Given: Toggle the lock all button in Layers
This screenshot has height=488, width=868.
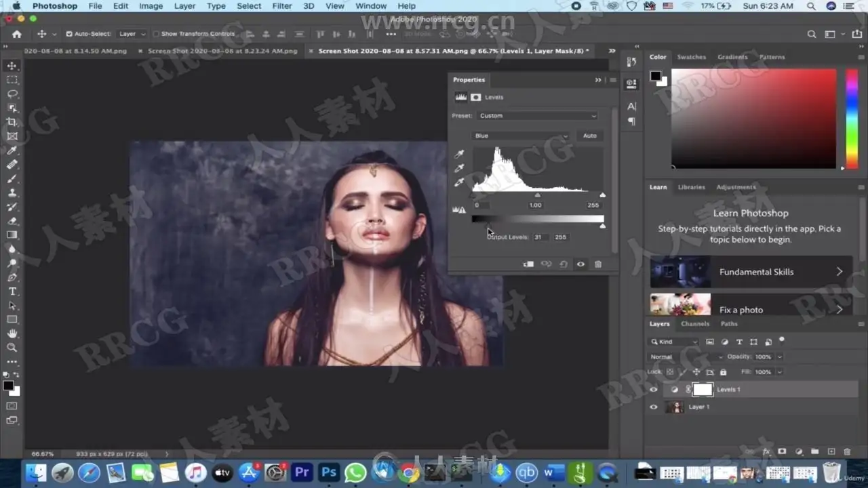Looking at the screenshot, I should [723, 372].
